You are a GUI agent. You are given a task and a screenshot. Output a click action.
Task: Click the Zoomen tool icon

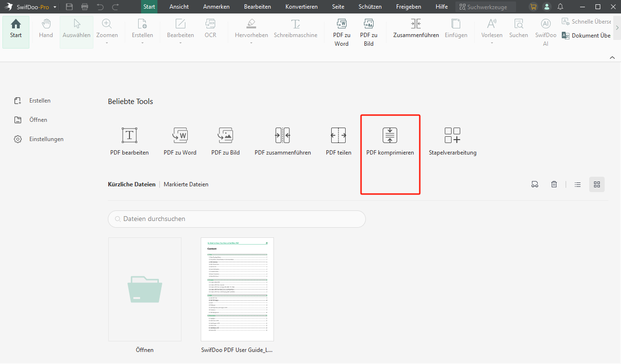tap(107, 24)
